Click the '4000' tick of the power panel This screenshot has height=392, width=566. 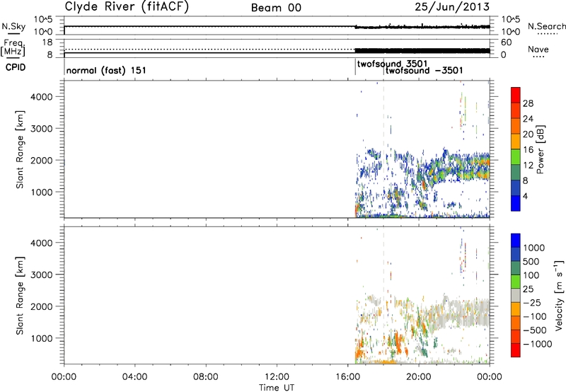coord(42,97)
